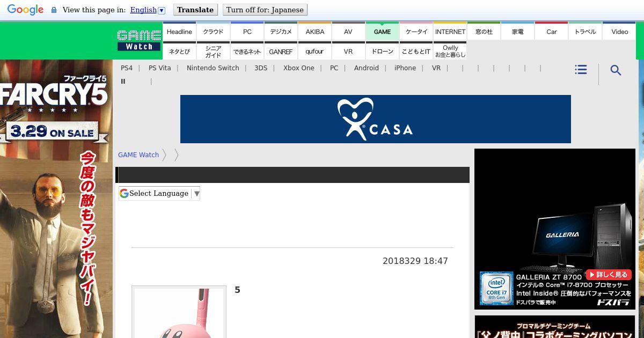Click the pause icon under PS4
Viewport: 644px width, 338px height.
coord(123,82)
